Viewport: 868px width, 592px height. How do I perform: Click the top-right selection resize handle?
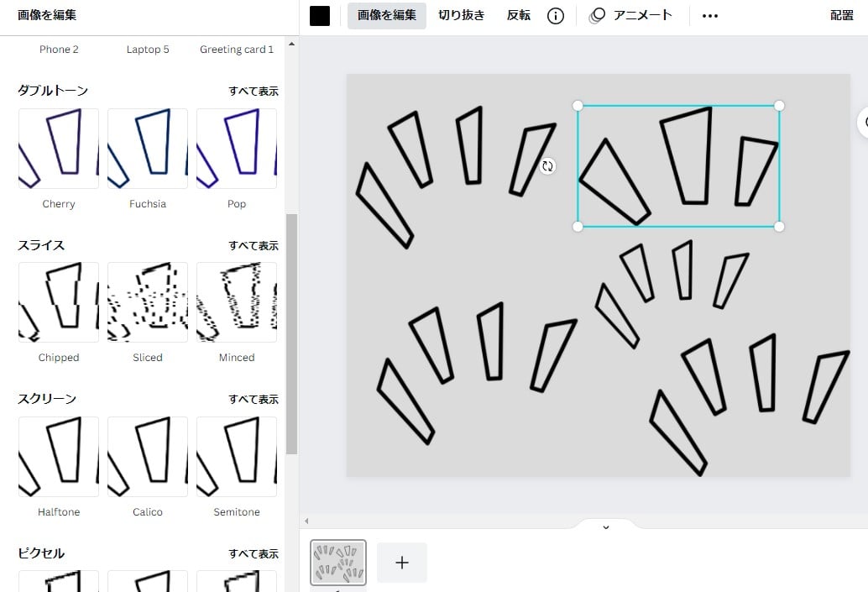tap(779, 106)
